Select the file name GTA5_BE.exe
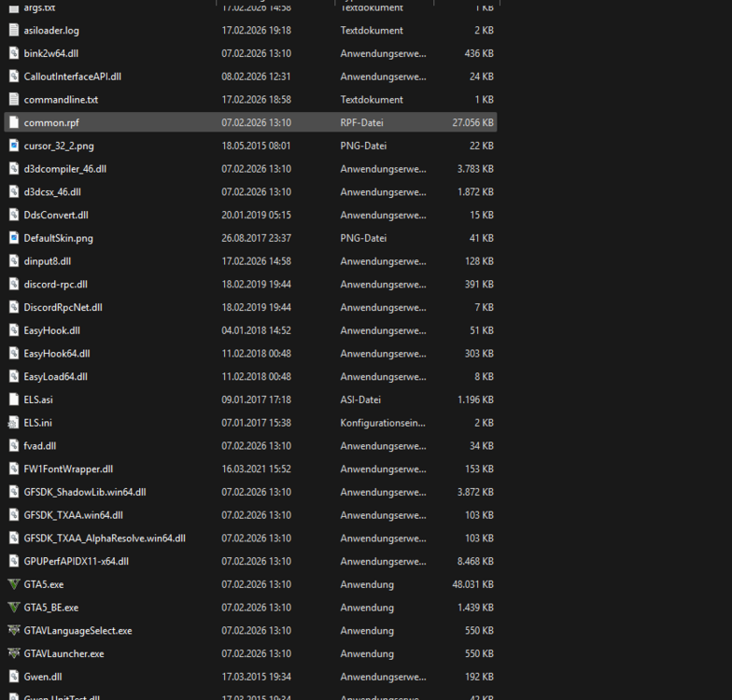This screenshot has height=700, width=732. click(50, 609)
